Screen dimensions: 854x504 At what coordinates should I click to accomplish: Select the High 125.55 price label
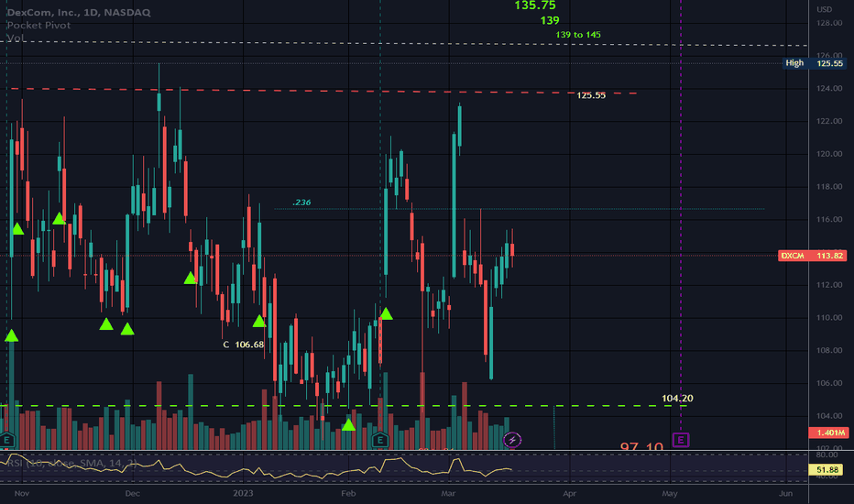(815, 63)
